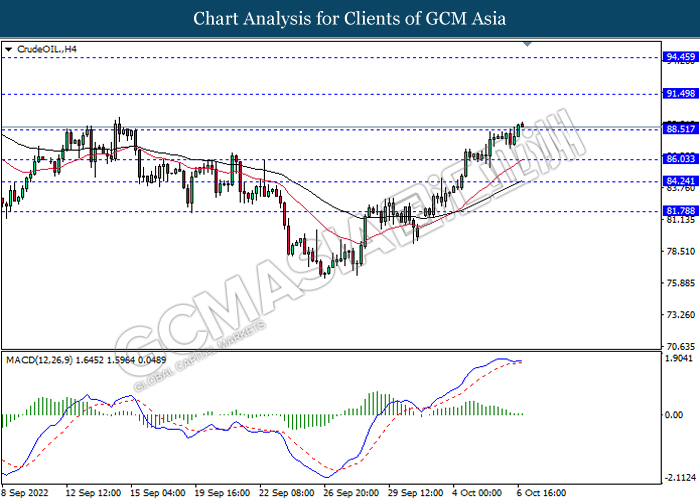Click the 26 Sep 20:00 time label
The height and width of the screenshot is (500, 700).
click(x=351, y=493)
